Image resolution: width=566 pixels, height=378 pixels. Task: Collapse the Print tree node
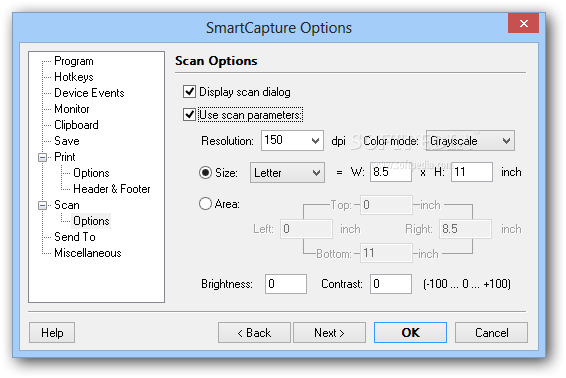pyautogui.click(x=43, y=157)
